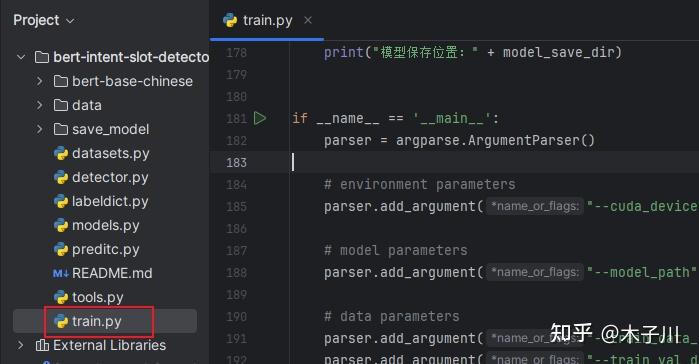This screenshot has height=364, width=699.
Task: Select bert-intent-slot-detector project root name
Action: pyautogui.click(x=131, y=57)
